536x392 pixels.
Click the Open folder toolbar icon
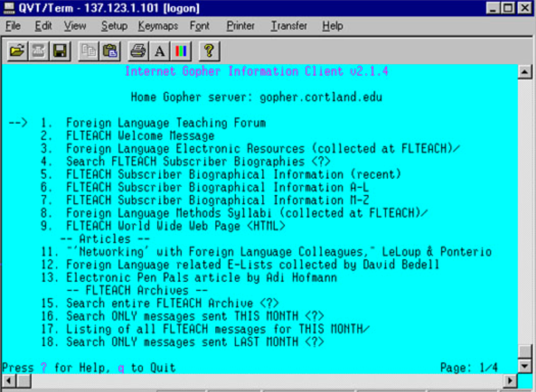tap(17, 51)
